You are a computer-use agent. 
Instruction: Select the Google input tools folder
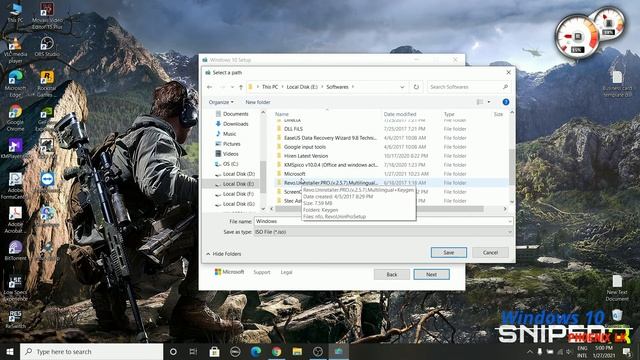pos(305,147)
